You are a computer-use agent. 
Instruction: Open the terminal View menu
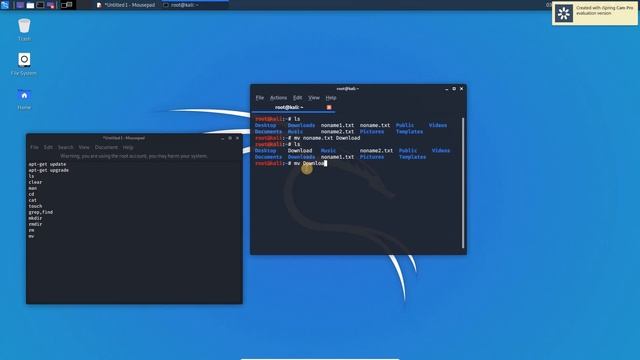point(313,98)
